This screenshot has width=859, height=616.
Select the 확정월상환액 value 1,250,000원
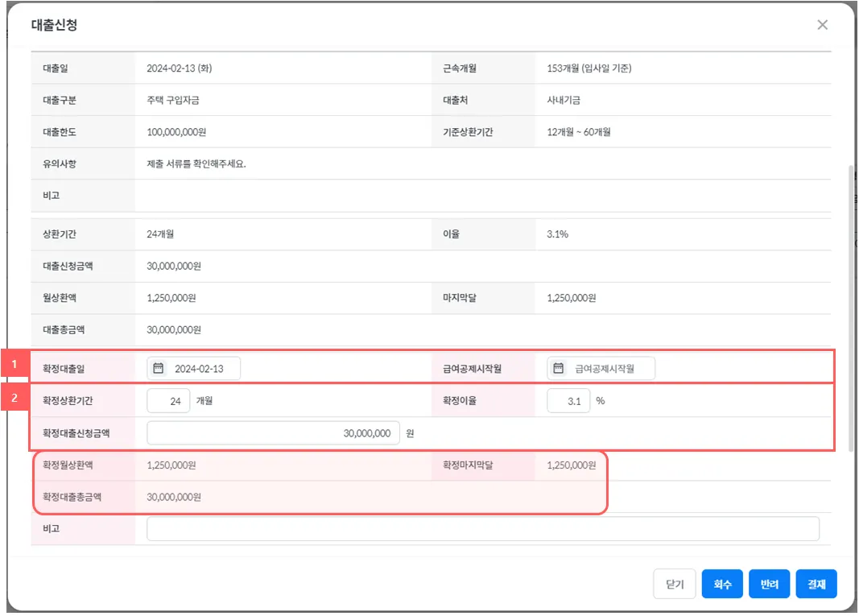pyautogui.click(x=171, y=465)
